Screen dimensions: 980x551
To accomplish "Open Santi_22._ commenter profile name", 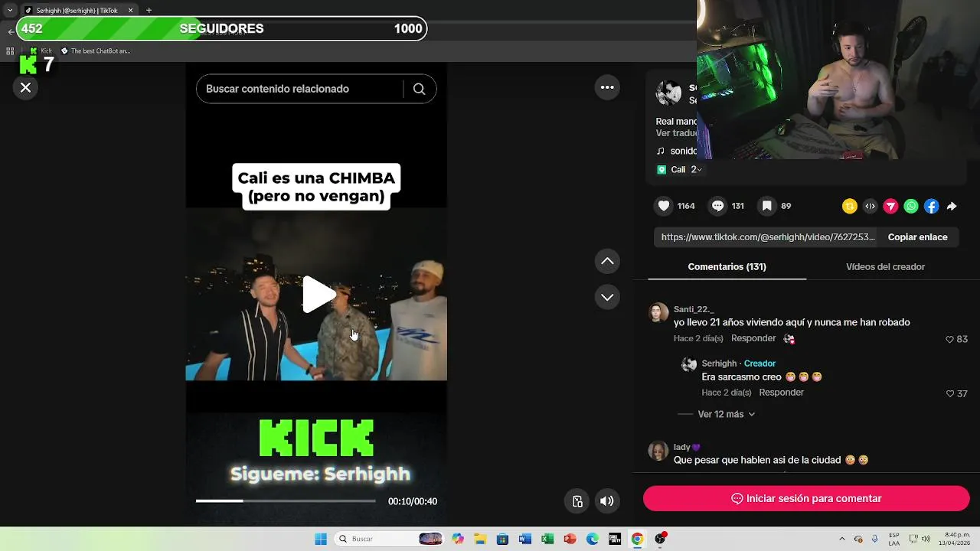I will [x=694, y=309].
